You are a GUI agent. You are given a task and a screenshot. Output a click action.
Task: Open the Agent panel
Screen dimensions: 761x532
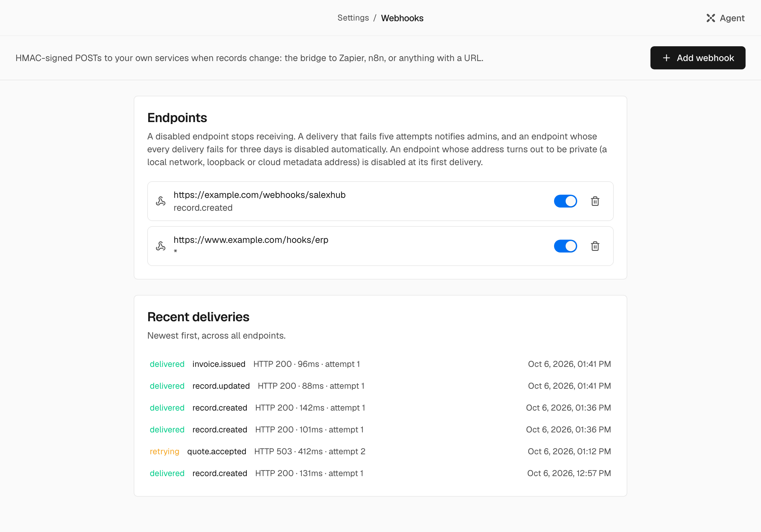[x=725, y=18]
